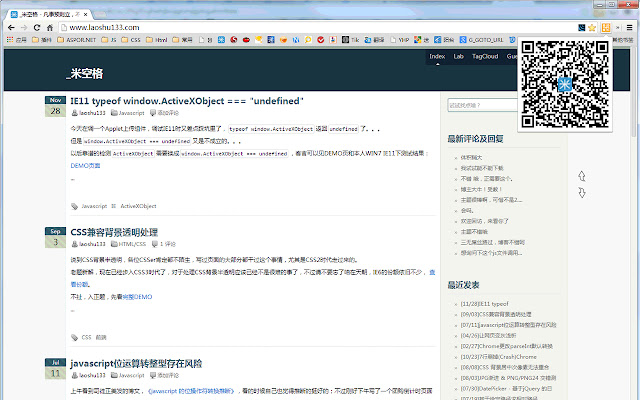Click the Jul 11 date badge

click(56, 369)
